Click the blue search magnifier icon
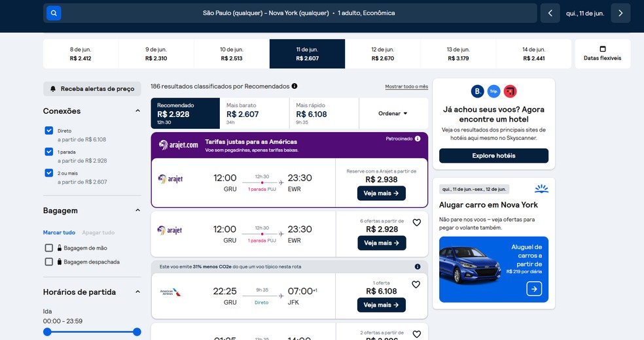 54,13
